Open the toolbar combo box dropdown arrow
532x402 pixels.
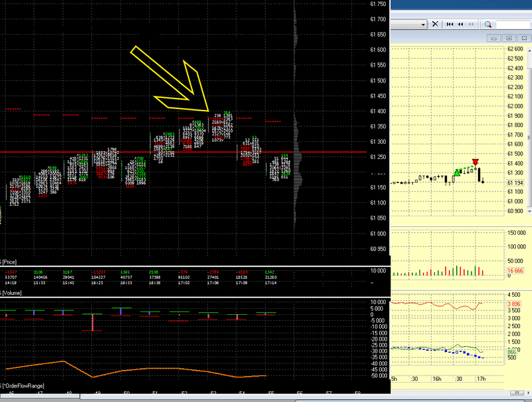423,25
